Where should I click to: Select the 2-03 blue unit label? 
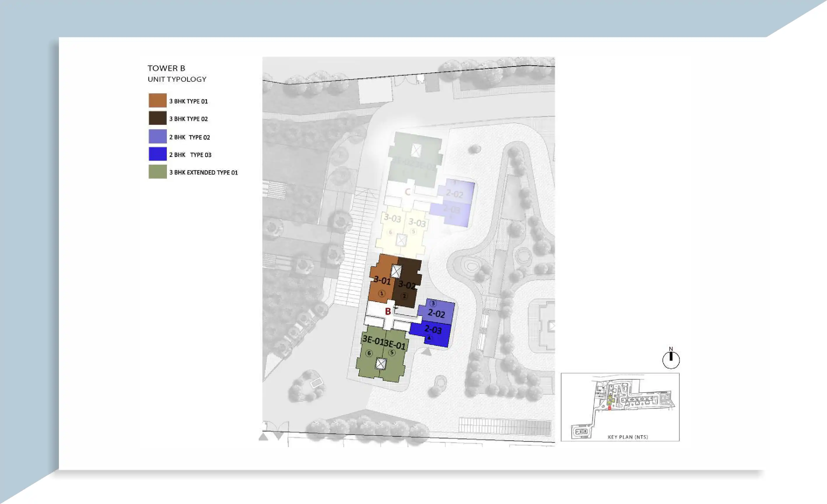coord(433,330)
